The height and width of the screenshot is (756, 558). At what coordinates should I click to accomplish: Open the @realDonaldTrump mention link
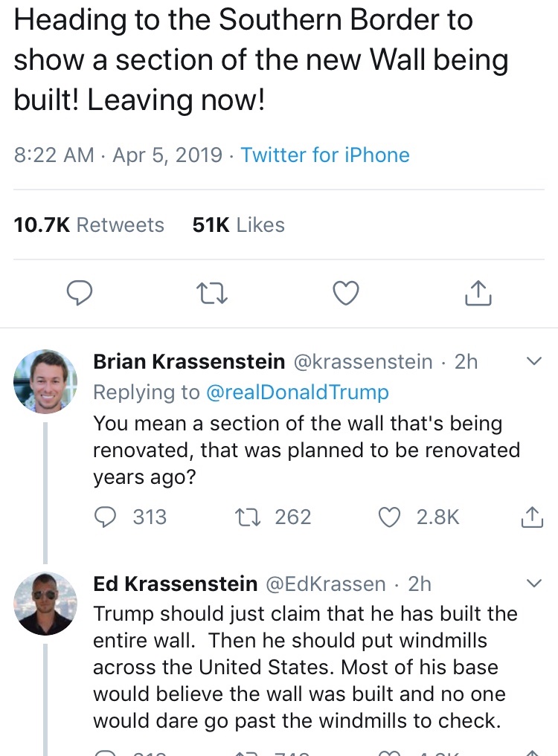click(297, 392)
